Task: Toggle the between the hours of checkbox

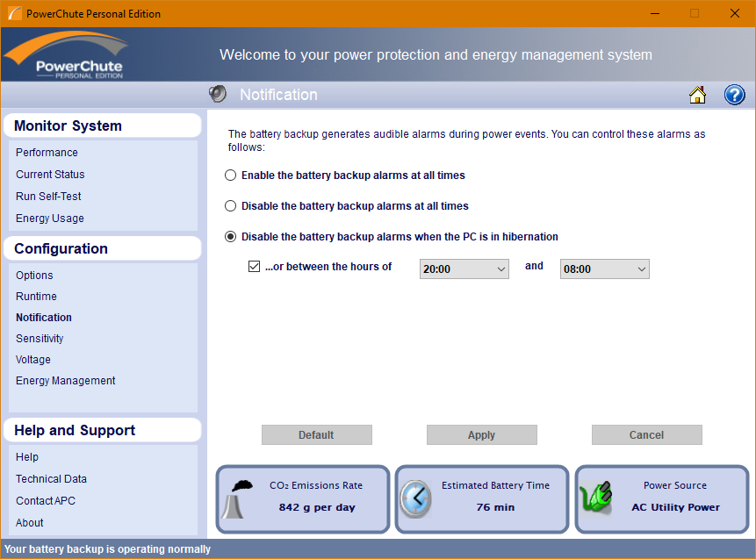Action: pos(254,267)
